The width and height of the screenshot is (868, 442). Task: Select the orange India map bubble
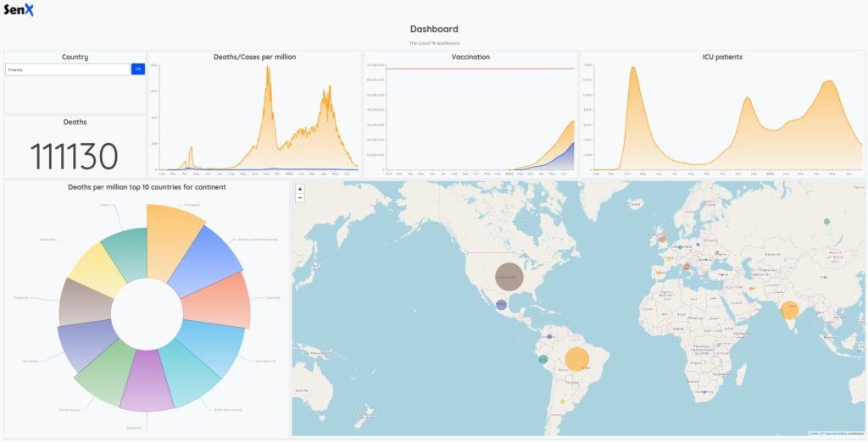789,310
